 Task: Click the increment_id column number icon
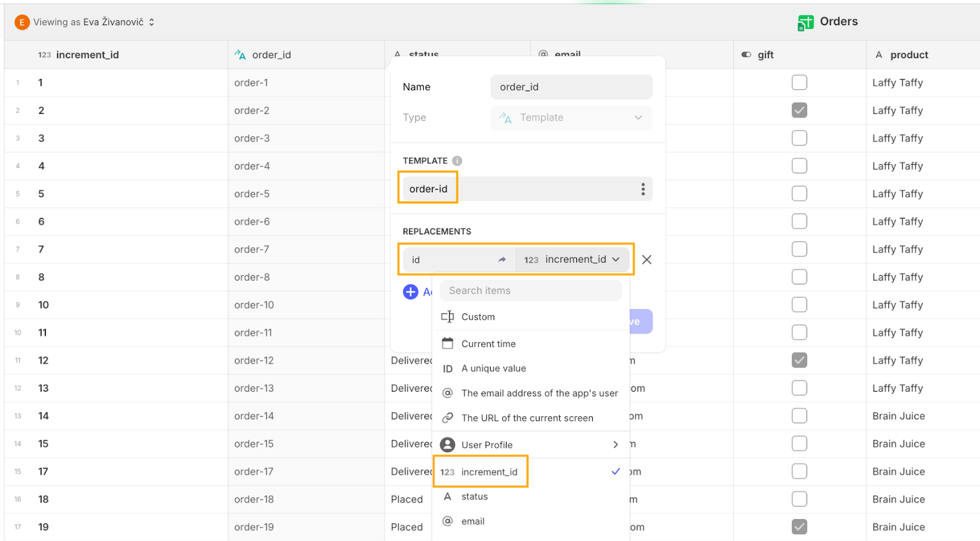coord(45,54)
